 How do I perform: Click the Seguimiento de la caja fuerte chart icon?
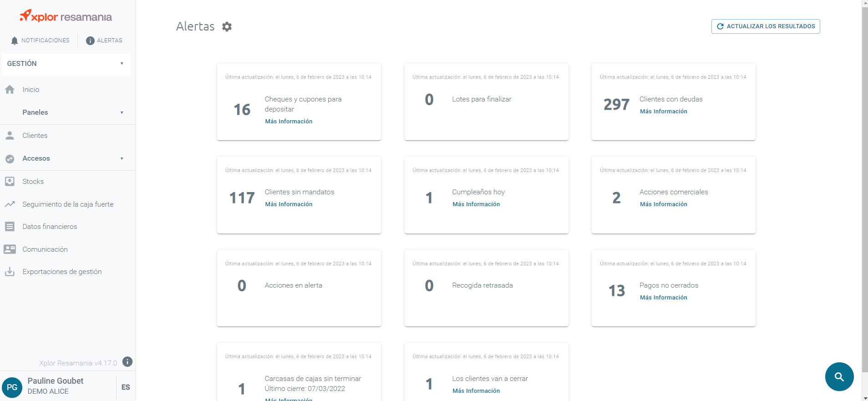[10, 204]
